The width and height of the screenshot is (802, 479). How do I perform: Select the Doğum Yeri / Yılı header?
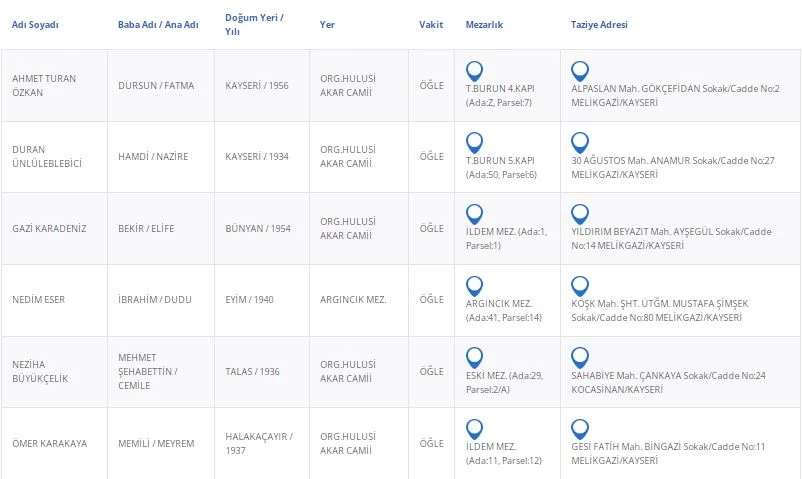point(254,24)
